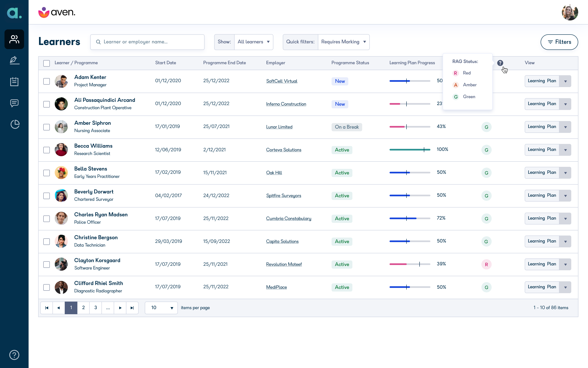588x368 pixels.
Task: Open the clipboard sidebar icon
Action: [14, 82]
